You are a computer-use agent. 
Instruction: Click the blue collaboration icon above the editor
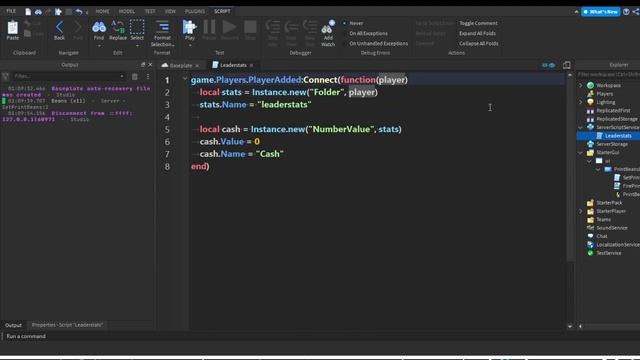[x=549, y=65]
